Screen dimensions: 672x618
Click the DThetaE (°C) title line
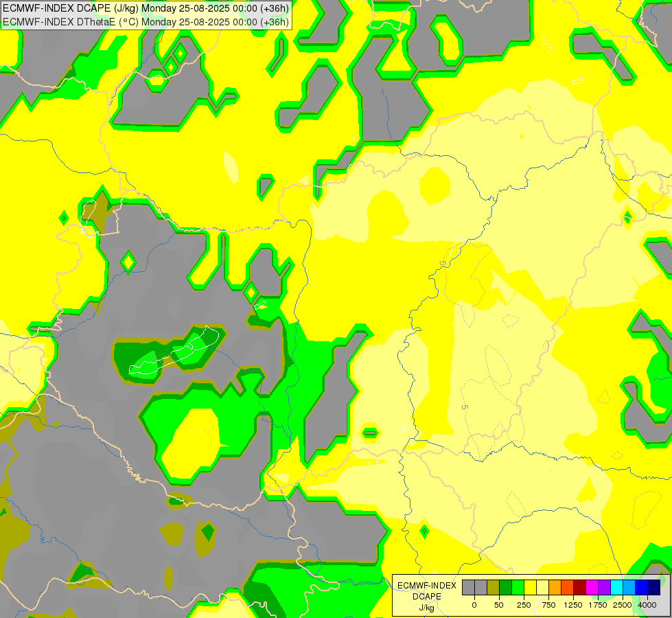[x=146, y=22]
